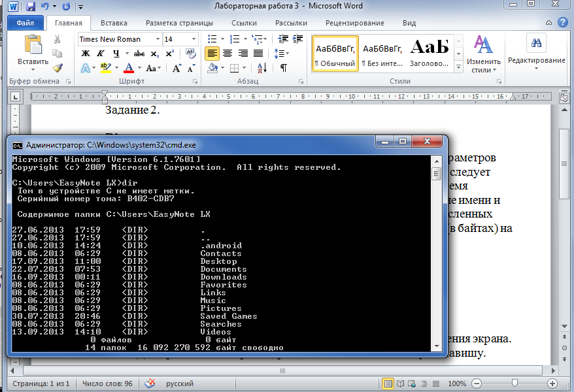Click the Print Layout view icon
The height and width of the screenshot is (392, 574).
point(388,384)
